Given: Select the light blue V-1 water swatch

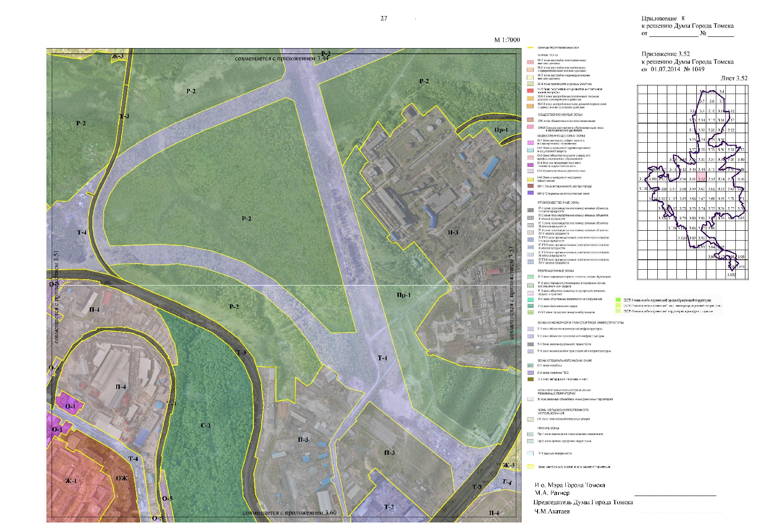Looking at the screenshot, I should pyautogui.click(x=530, y=454).
